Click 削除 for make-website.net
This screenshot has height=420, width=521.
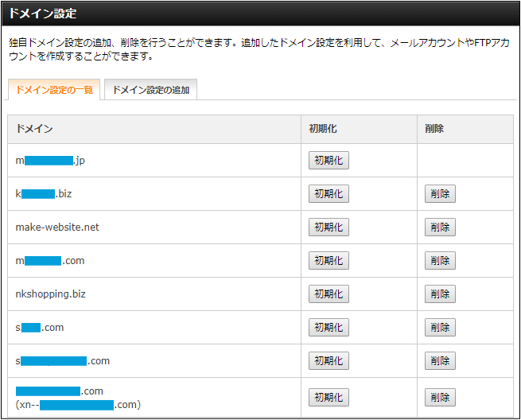(x=440, y=227)
